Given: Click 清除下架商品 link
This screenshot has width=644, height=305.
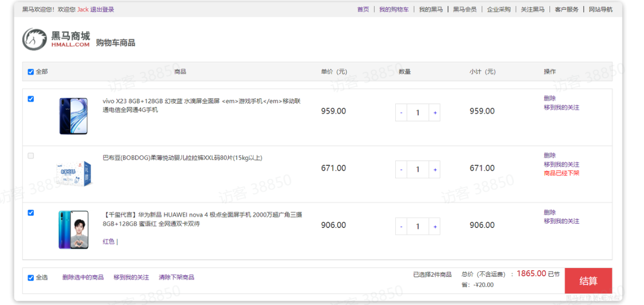Looking at the screenshot, I should [x=176, y=277].
